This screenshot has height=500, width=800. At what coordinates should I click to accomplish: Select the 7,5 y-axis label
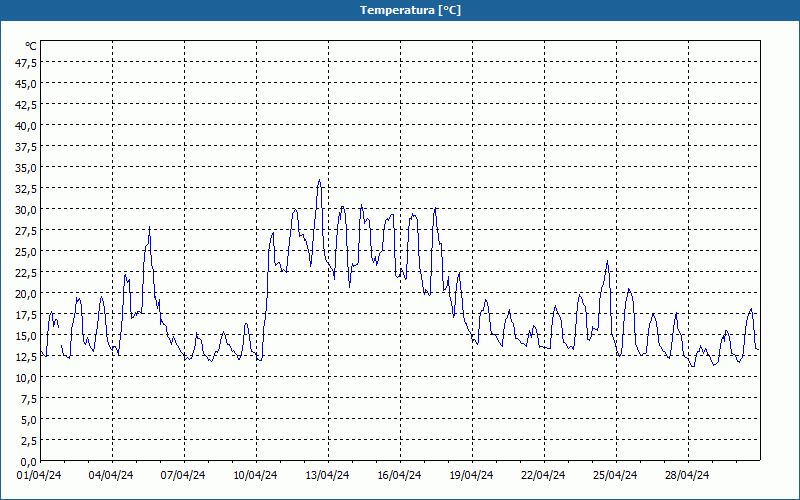pos(28,399)
